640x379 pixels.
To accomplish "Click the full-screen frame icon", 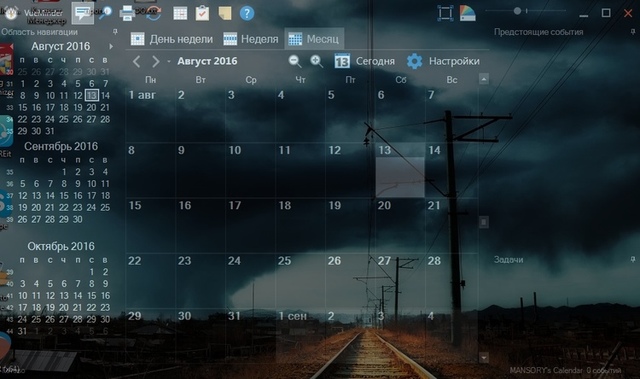I will (445, 13).
